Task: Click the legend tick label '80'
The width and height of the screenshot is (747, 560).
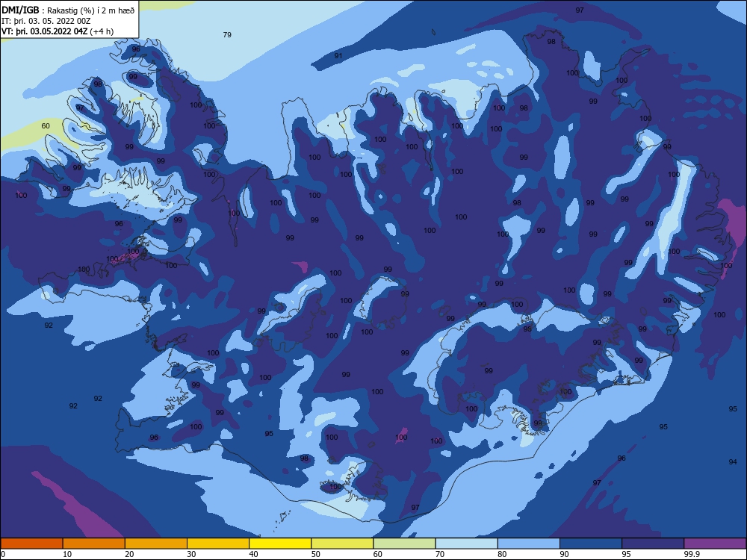Action: click(x=502, y=554)
